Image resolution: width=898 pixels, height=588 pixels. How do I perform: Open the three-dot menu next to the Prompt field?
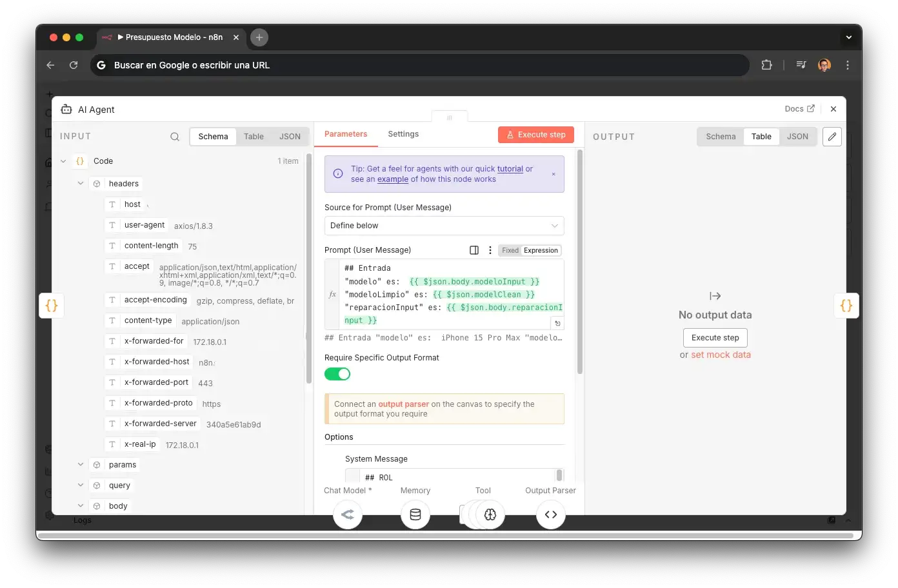[x=490, y=250]
